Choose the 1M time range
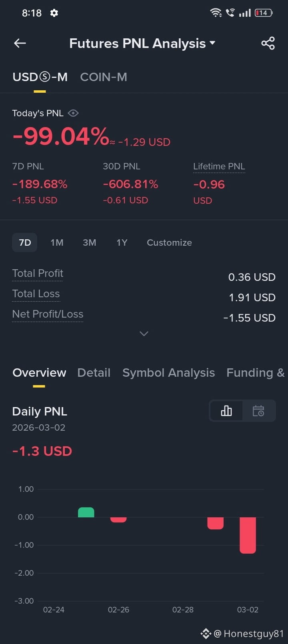This screenshot has width=288, height=644. pos(57,242)
